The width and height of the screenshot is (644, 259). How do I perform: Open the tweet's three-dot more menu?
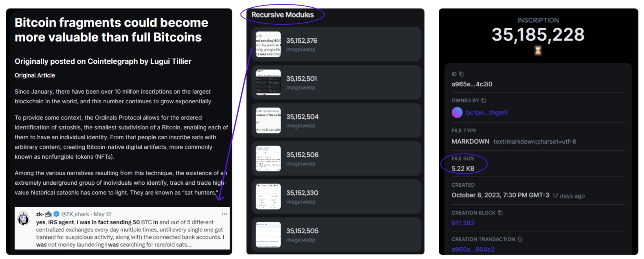pyautogui.click(x=225, y=214)
